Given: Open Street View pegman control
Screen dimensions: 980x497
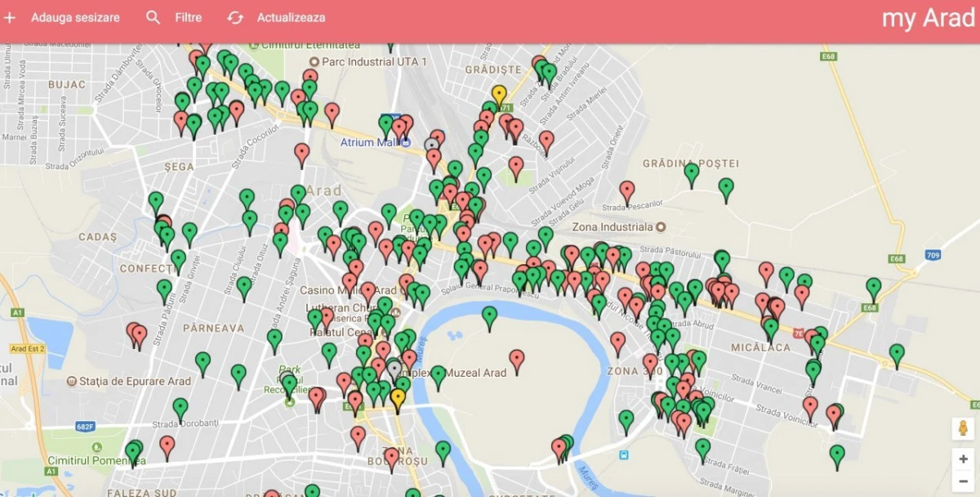Looking at the screenshot, I should tap(964, 428).
